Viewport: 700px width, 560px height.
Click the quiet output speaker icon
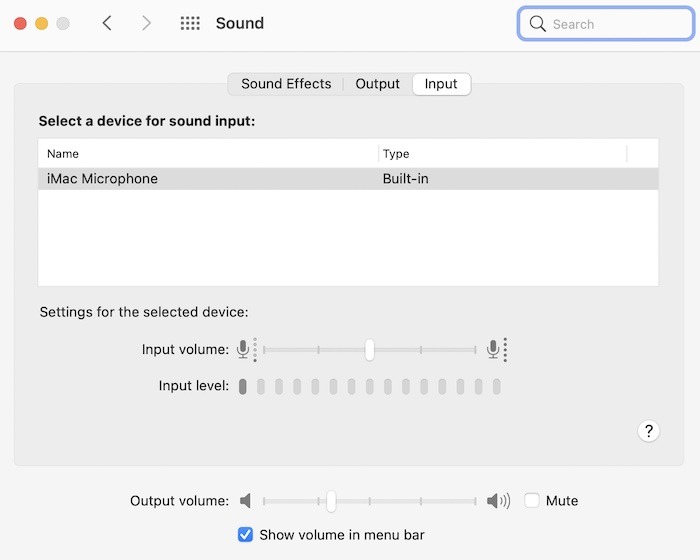(246, 501)
